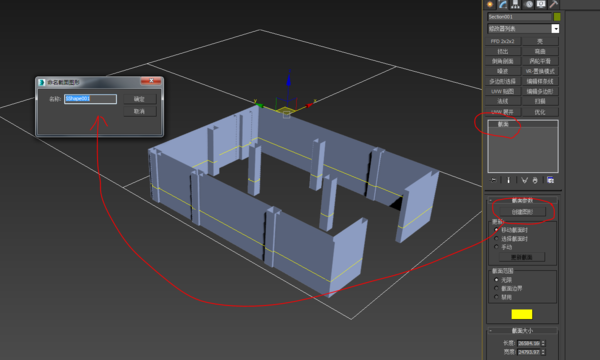Image resolution: width=600 pixels, height=360 pixels.
Task: Click the Y axis green gizmo arrow
Action: pos(259,104)
